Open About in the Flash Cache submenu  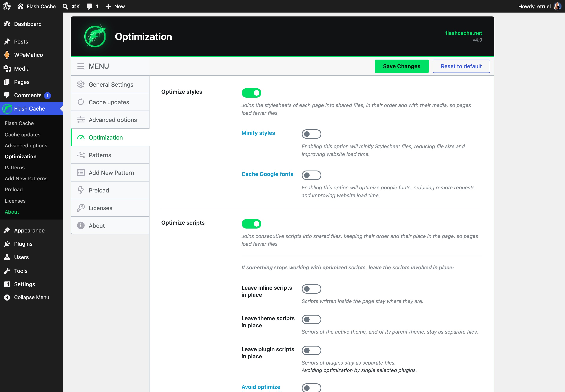point(12,212)
